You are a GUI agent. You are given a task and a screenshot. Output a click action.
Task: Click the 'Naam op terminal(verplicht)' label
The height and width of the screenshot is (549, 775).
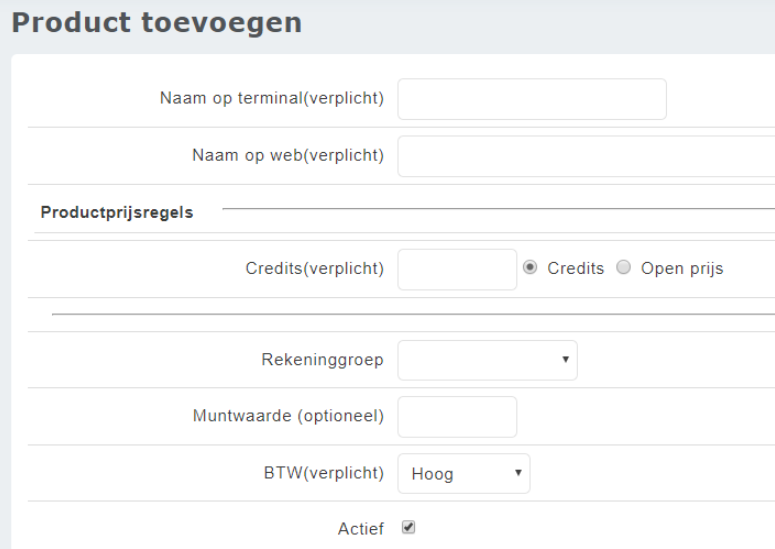[x=272, y=100]
